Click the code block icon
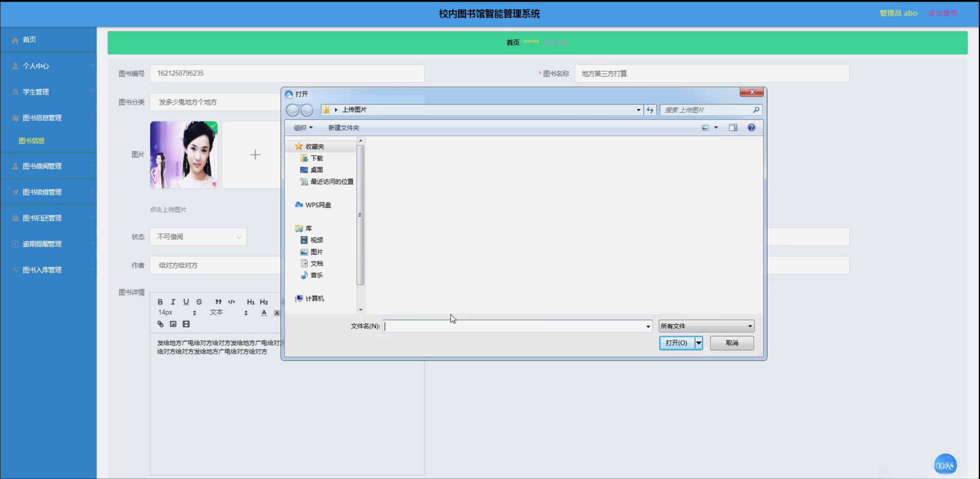Image resolution: width=980 pixels, height=479 pixels. pyautogui.click(x=231, y=302)
